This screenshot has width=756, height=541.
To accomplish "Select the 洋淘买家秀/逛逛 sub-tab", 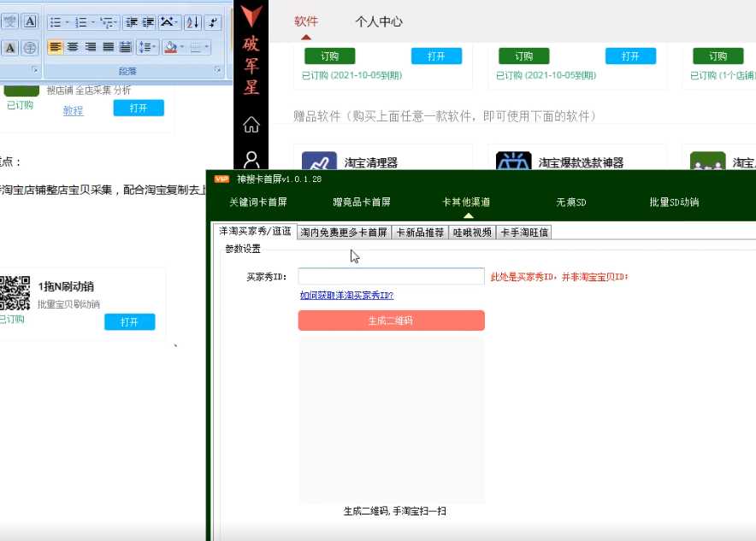I will (x=255, y=232).
